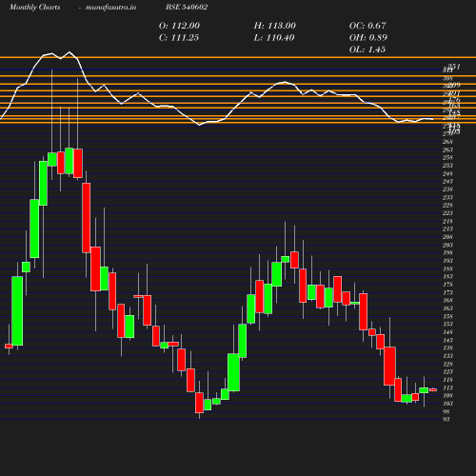
Task: Click the 148 price axis label
Action: click(x=447, y=332)
